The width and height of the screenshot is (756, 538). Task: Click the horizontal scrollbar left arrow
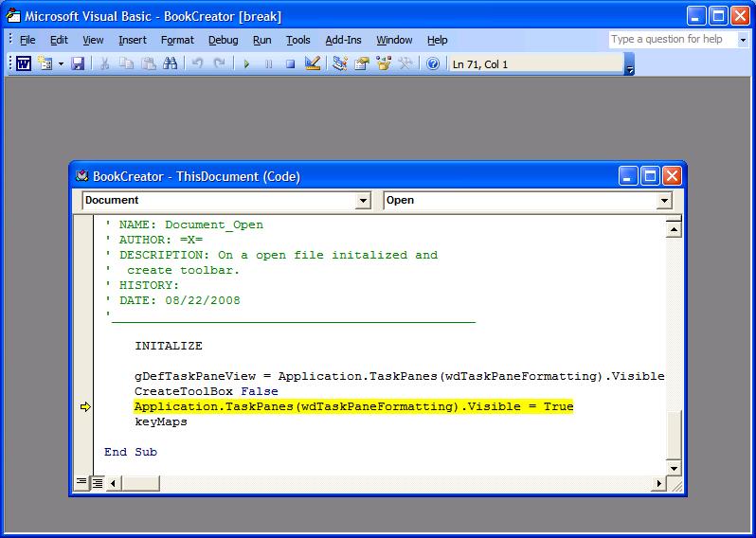[114, 482]
